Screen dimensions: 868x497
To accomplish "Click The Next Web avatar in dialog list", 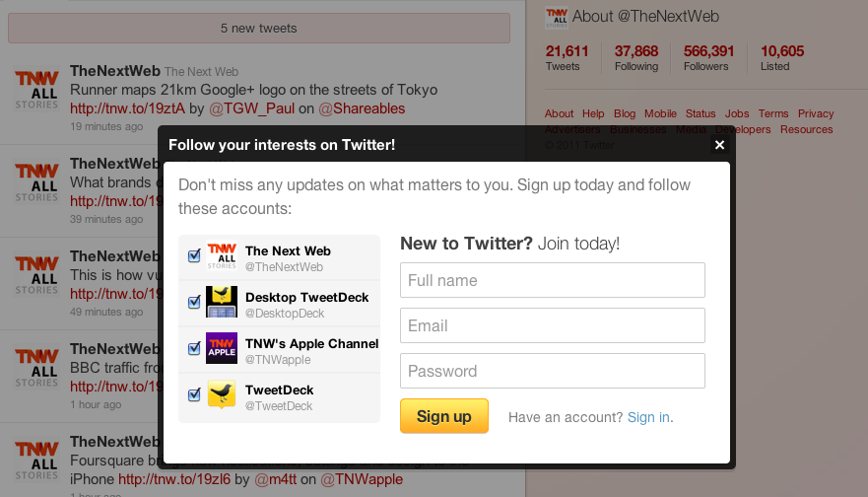I will (x=222, y=257).
